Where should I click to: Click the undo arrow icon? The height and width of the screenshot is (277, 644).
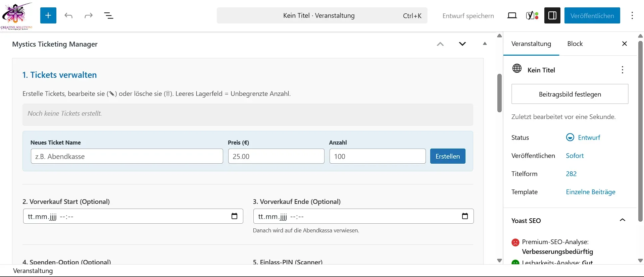click(x=68, y=15)
